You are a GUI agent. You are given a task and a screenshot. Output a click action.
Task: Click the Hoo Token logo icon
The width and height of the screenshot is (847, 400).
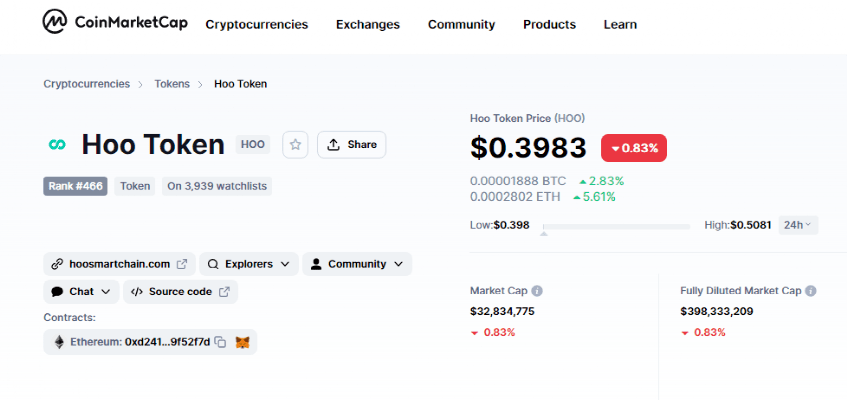57,145
